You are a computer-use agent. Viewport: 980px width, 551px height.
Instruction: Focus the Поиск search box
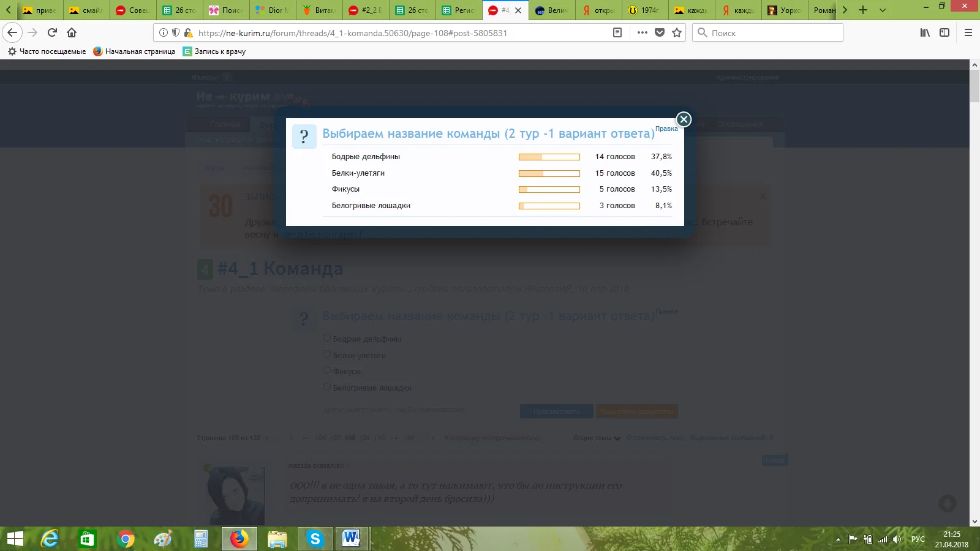767,32
